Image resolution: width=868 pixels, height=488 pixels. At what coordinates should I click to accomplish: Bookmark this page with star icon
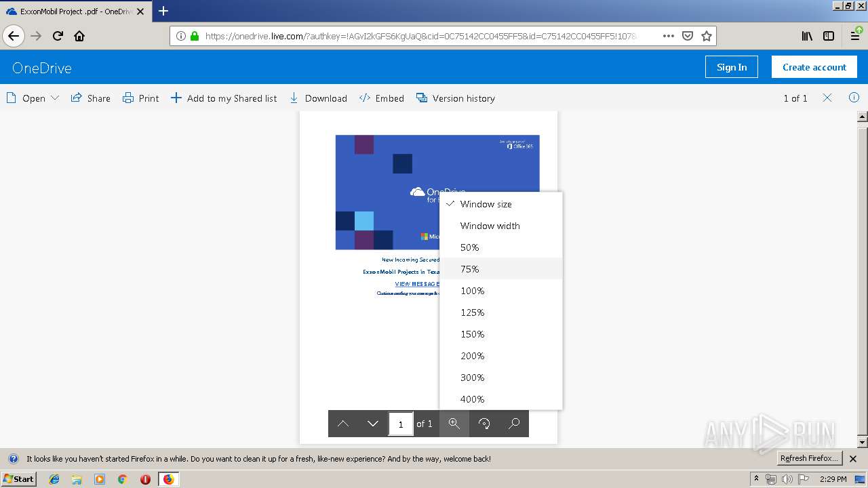pyautogui.click(x=706, y=36)
